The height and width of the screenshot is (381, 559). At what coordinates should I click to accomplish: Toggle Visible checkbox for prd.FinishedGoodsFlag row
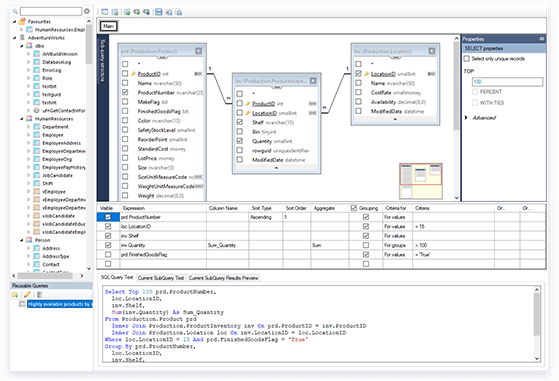(x=108, y=254)
